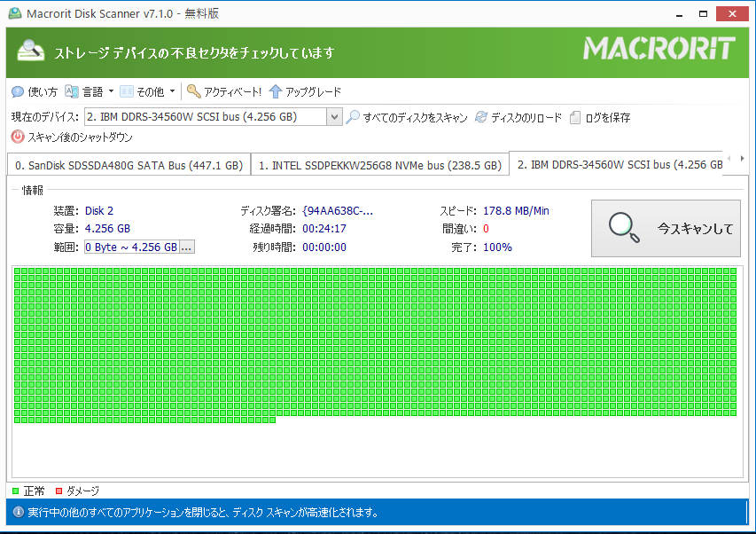Click the アップグレード arrow icon
The image size is (756, 534).
[275, 91]
